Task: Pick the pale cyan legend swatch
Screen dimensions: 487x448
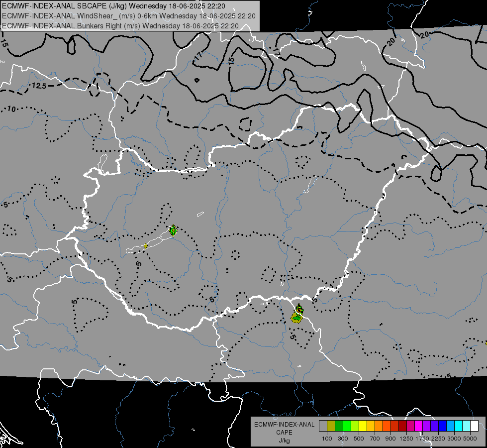Action: pyautogui.click(x=466, y=426)
